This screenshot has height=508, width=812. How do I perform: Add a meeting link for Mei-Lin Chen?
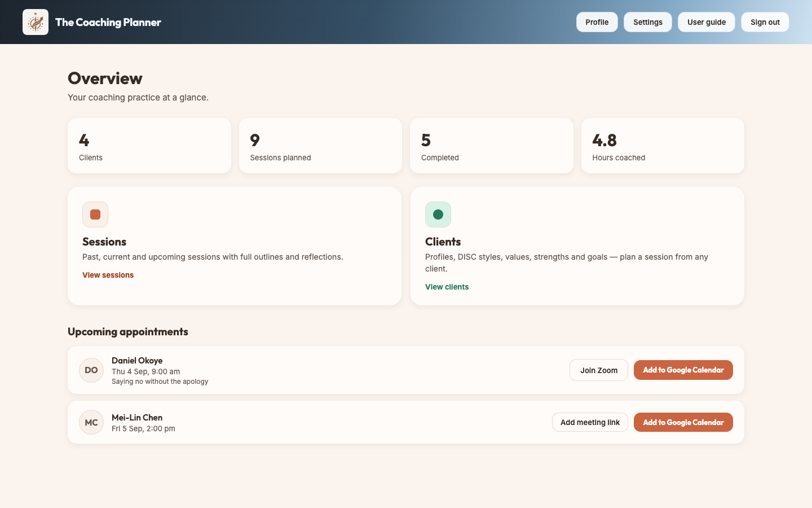click(x=590, y=422)
